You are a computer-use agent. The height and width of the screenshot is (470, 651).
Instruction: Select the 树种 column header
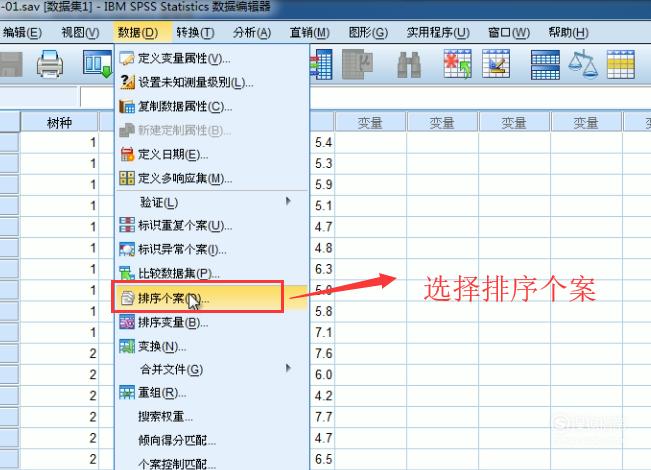(x=59, y=122)
